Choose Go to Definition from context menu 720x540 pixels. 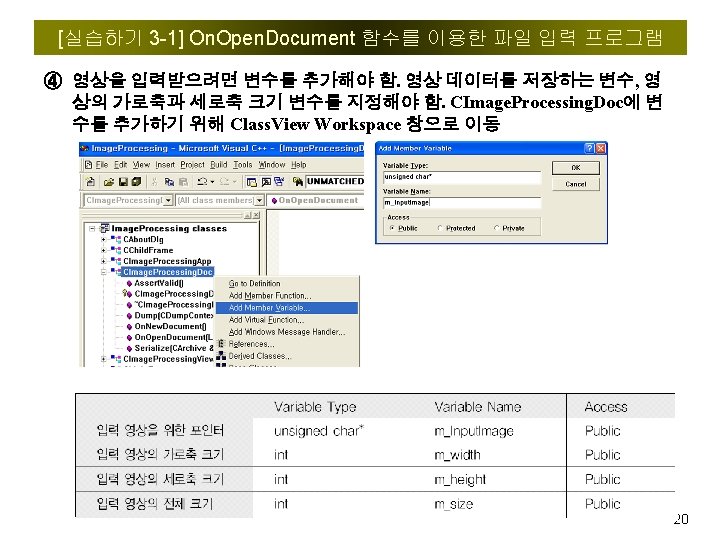(x=287, y=284)
